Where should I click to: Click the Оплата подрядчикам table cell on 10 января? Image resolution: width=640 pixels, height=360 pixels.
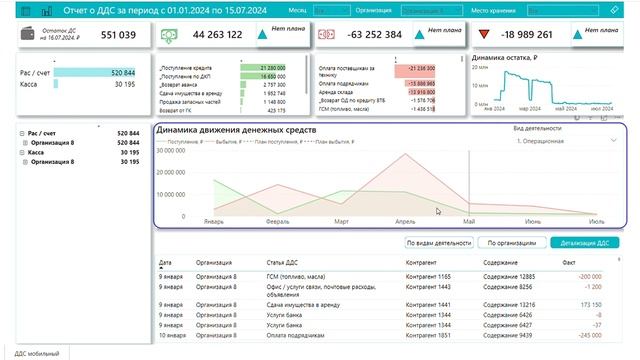point(295,335)
